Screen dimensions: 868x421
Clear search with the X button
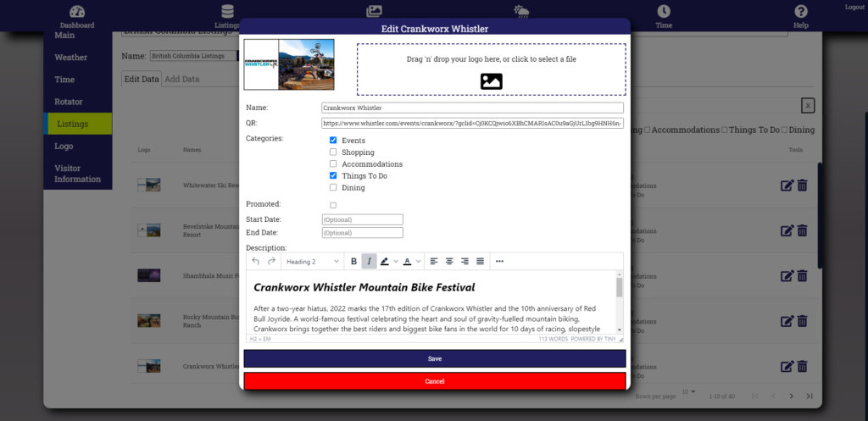coord(808,105)
